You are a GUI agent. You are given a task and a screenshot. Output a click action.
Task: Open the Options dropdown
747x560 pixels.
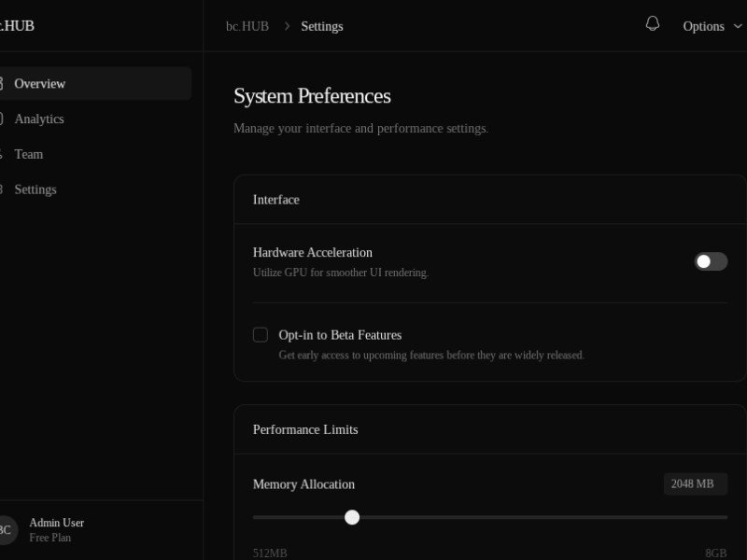coord(703,26)
